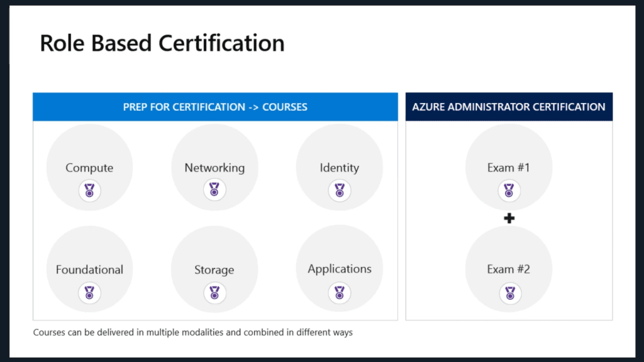
Task: Select the Compute course label
Action: pos(89,168)
